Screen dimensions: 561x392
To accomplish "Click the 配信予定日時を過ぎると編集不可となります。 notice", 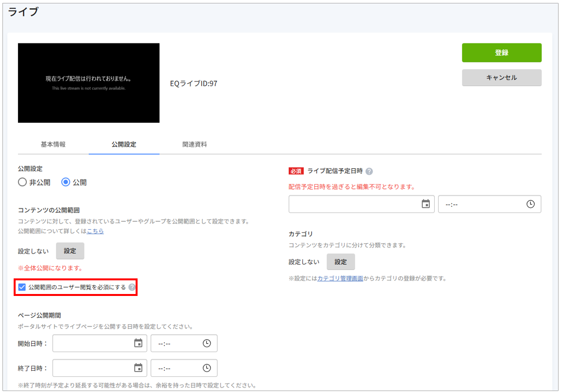I will pos(352,187).
